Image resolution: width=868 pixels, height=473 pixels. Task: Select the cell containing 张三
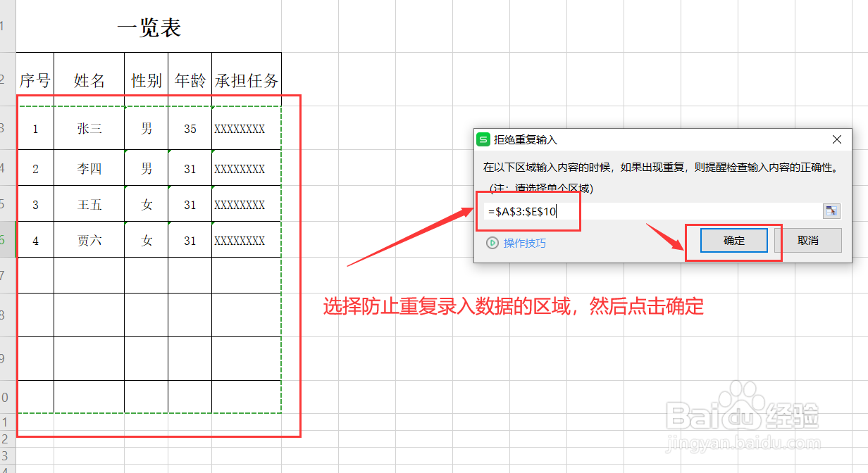(89, 129)
